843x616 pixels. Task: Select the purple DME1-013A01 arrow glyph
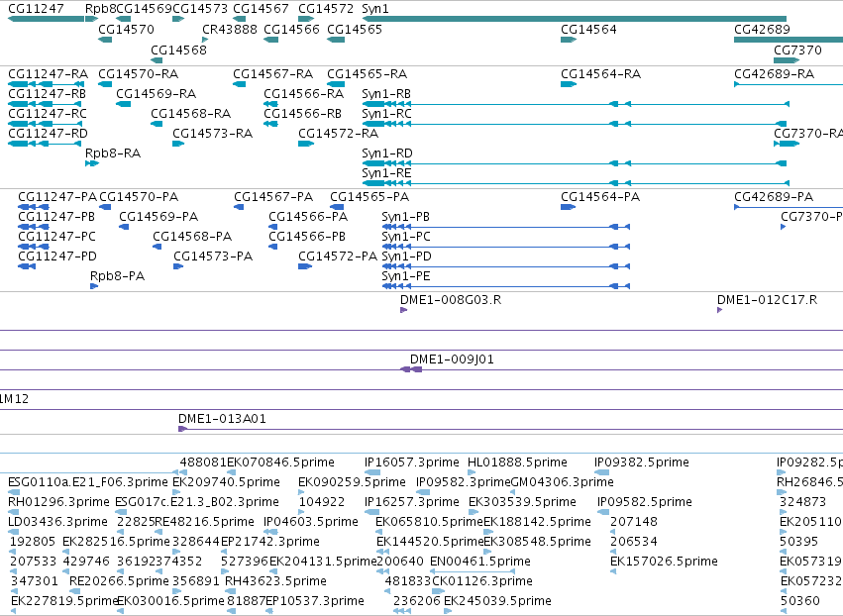pos(182,429)
